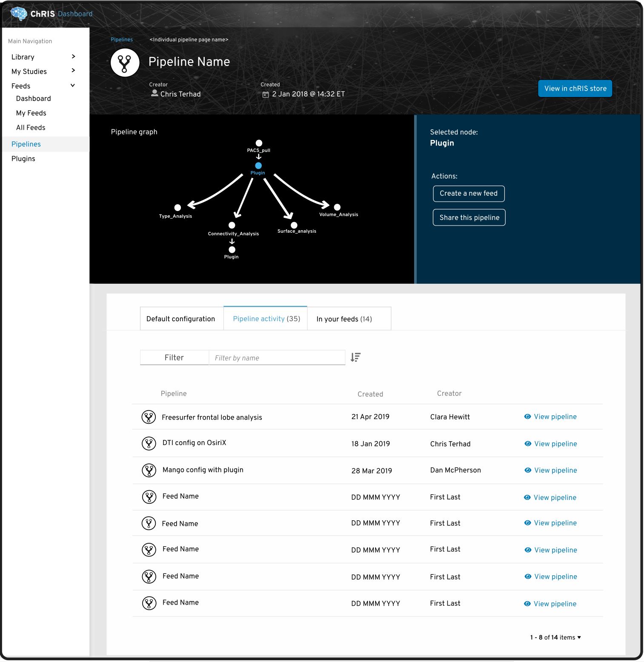This screenshot has width=644, height=662.
Task: Click inside the Filter by name field
Action: point(277,357)
